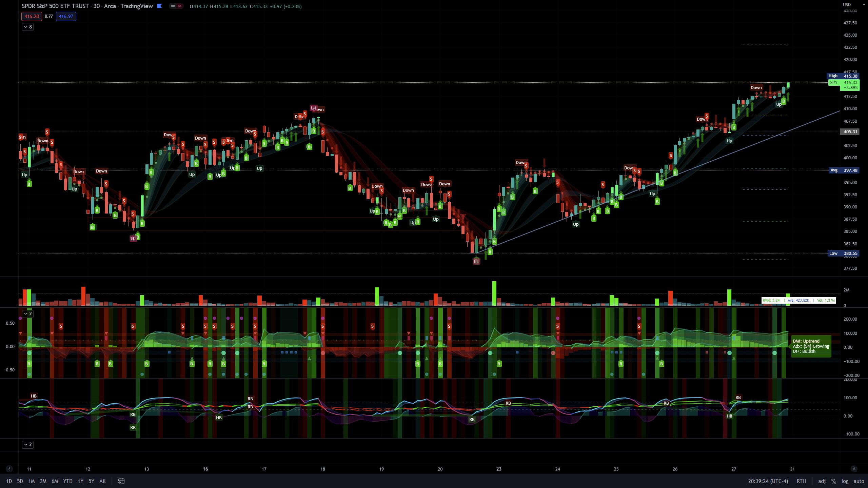
Task: Click the A auto-fit button at bottom right
Action: tap(854, 469)
